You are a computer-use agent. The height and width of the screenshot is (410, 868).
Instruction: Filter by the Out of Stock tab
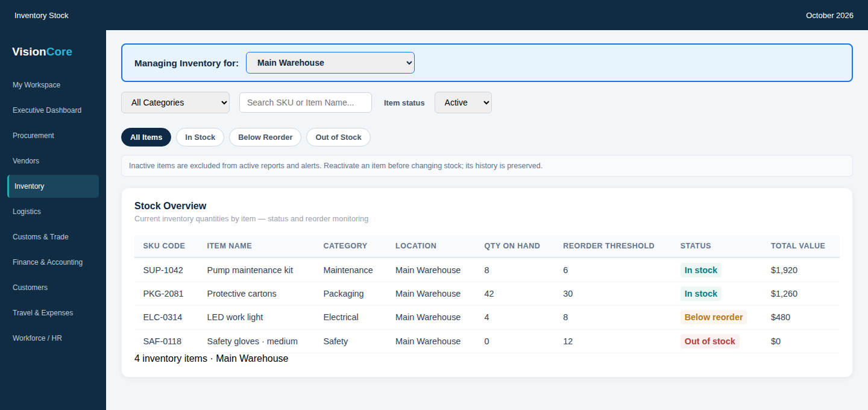pos(338,137)
